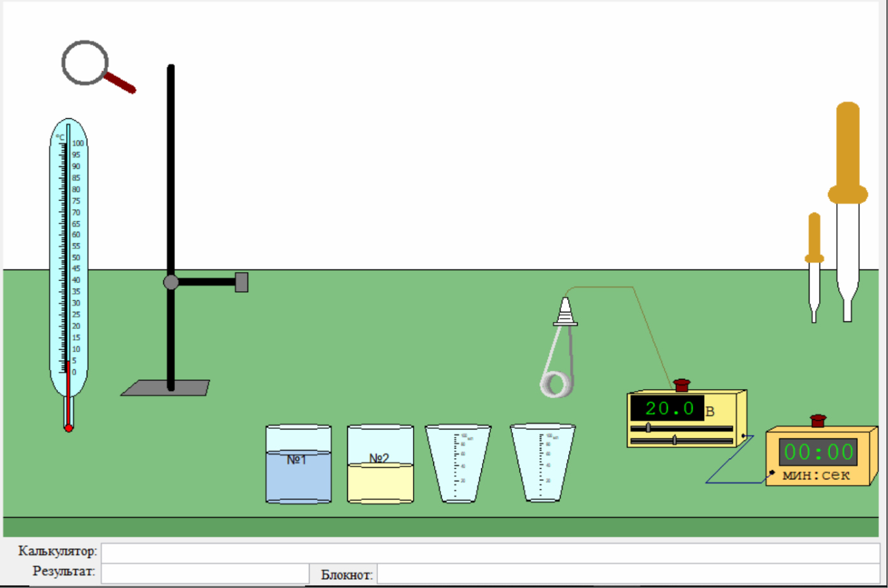
Task: Toggle the red button on the power supply
Action: coord(682,384)
